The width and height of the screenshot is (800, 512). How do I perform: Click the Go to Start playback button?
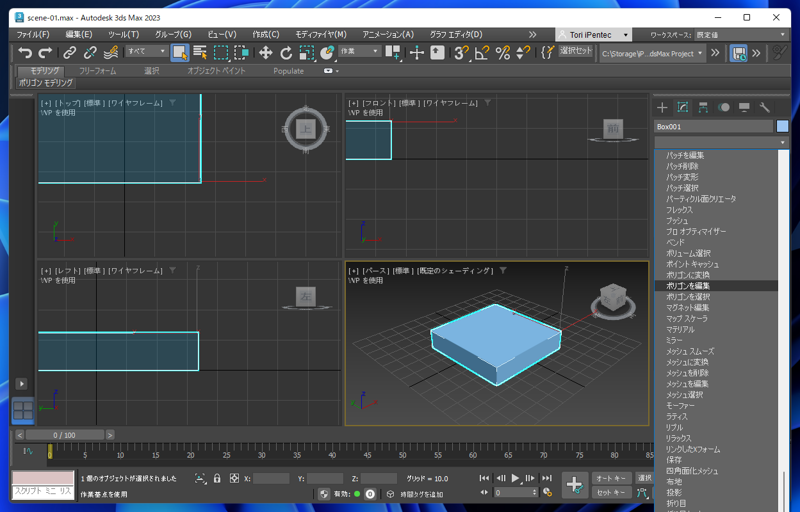click(x=484, y=478)
